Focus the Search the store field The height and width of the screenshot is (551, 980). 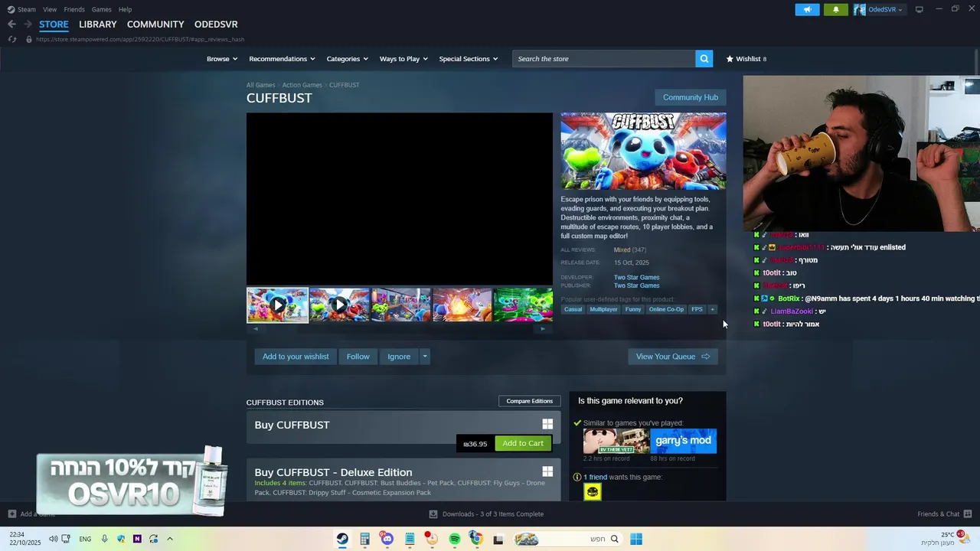[x=604, y=59]
